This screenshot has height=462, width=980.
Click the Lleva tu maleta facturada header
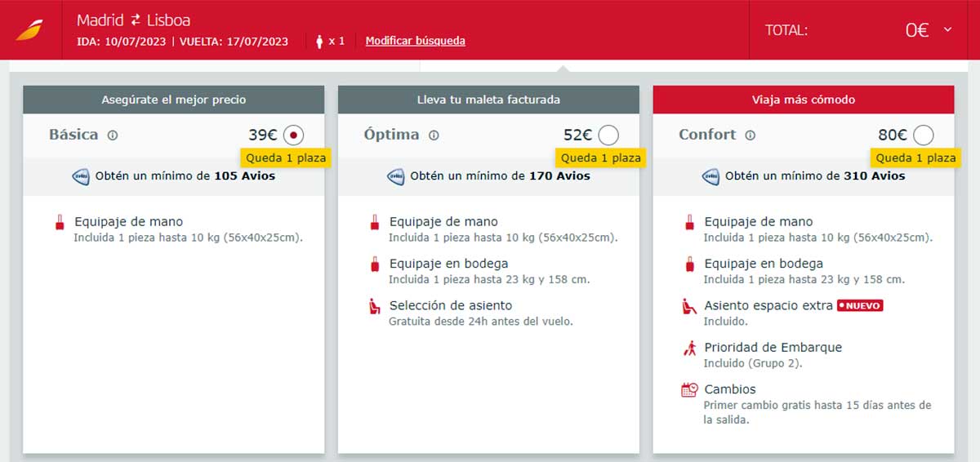pyautogui.click(x=488, y=100)
